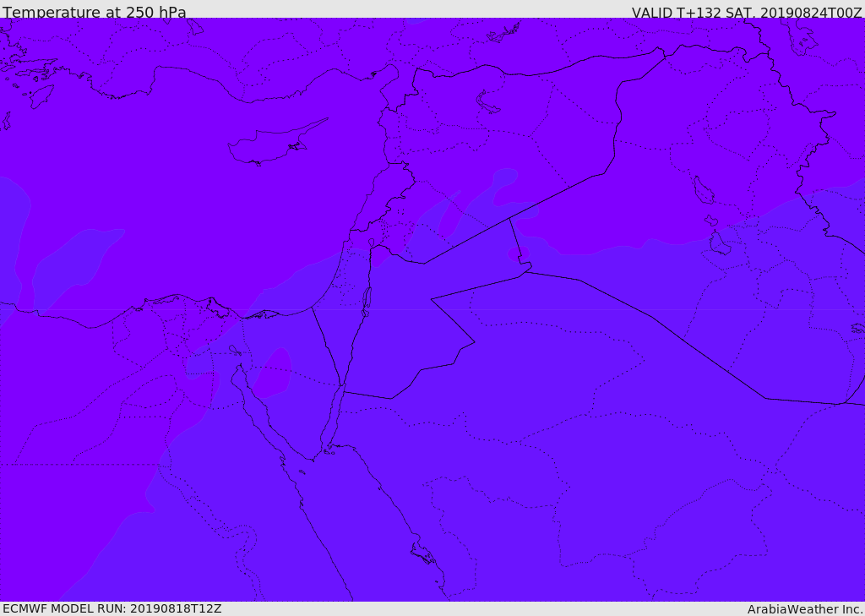Click the island of Cyprus on map
This screenshot has height=616, width=865.
tap(277, 143)
